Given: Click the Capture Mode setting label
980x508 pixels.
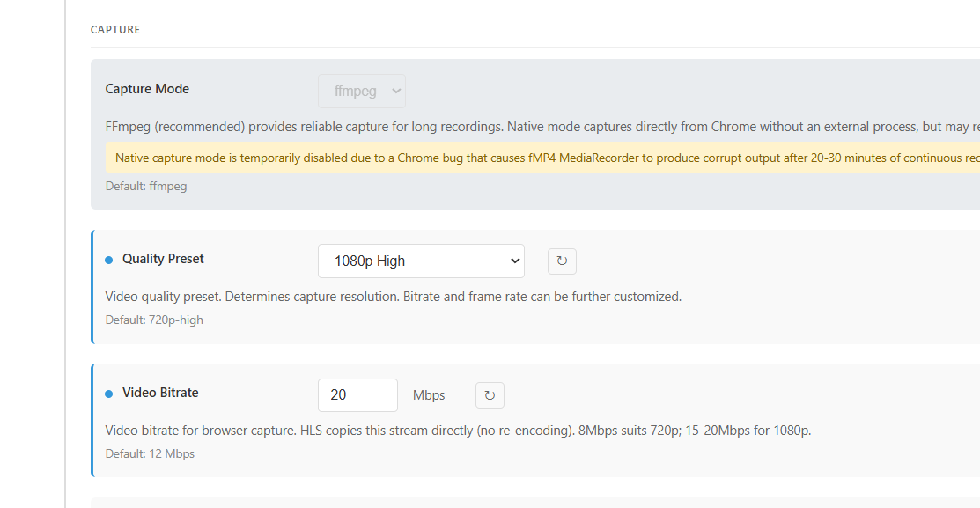Looking at the screenshot, I should pos(147,89).
